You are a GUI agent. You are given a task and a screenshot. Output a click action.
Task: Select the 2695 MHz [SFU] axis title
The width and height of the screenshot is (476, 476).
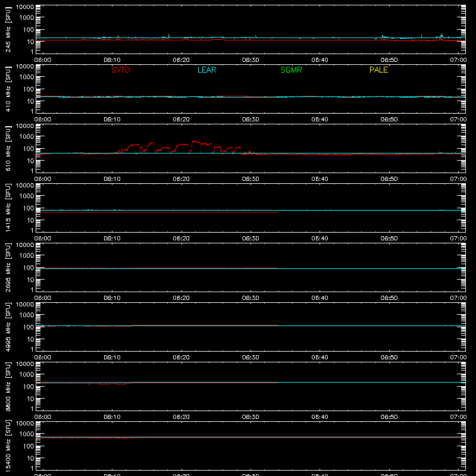pos(8,267)
